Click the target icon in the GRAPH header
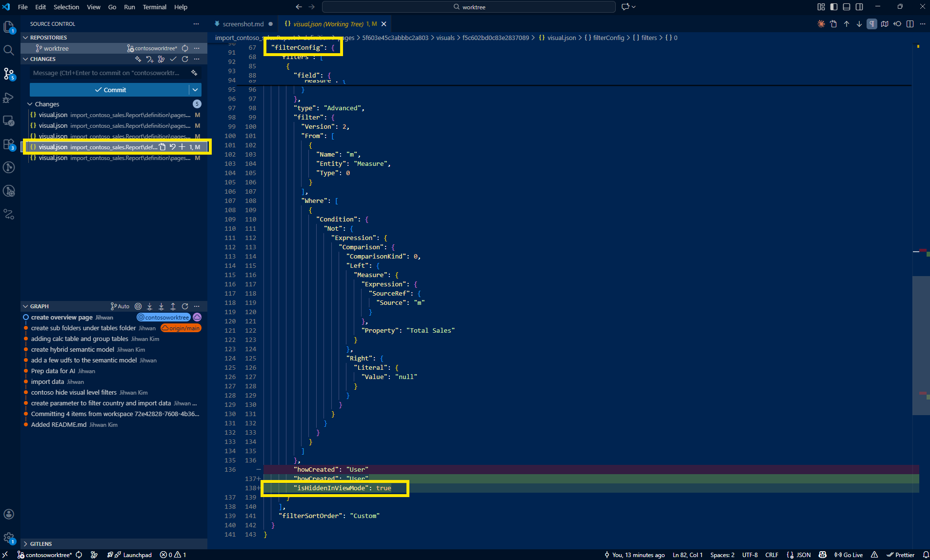Viewport: 930px width, 560px height. [x=138, y=306]
